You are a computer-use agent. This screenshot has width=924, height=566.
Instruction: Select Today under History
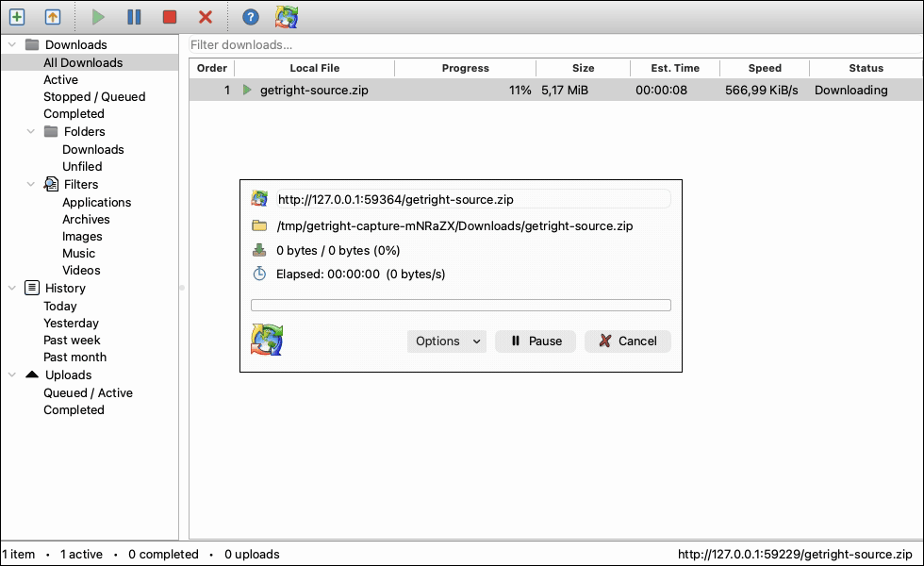pyautogui.click(x=60, y=306)
